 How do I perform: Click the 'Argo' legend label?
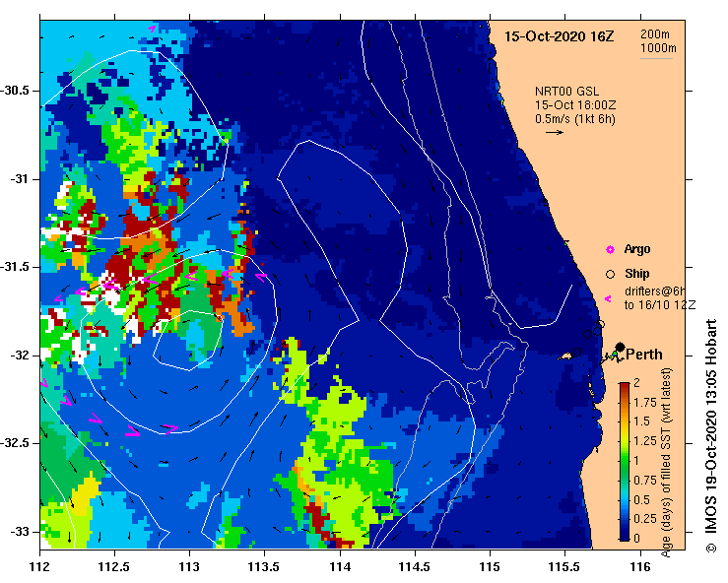point(637,250)
